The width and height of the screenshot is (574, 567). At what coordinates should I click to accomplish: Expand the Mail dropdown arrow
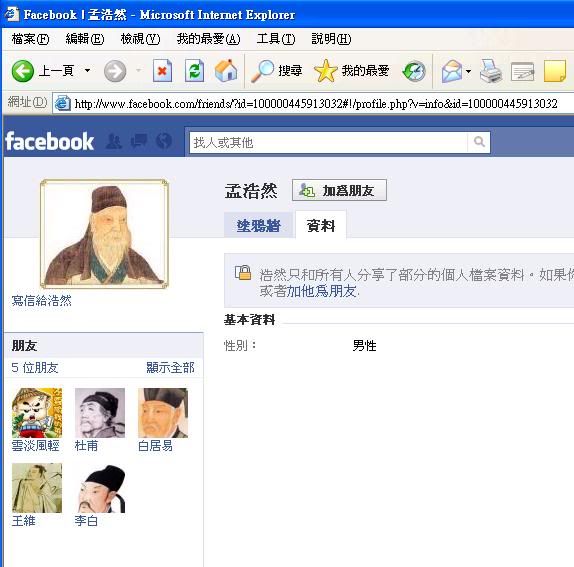click(x=468, y=71)
